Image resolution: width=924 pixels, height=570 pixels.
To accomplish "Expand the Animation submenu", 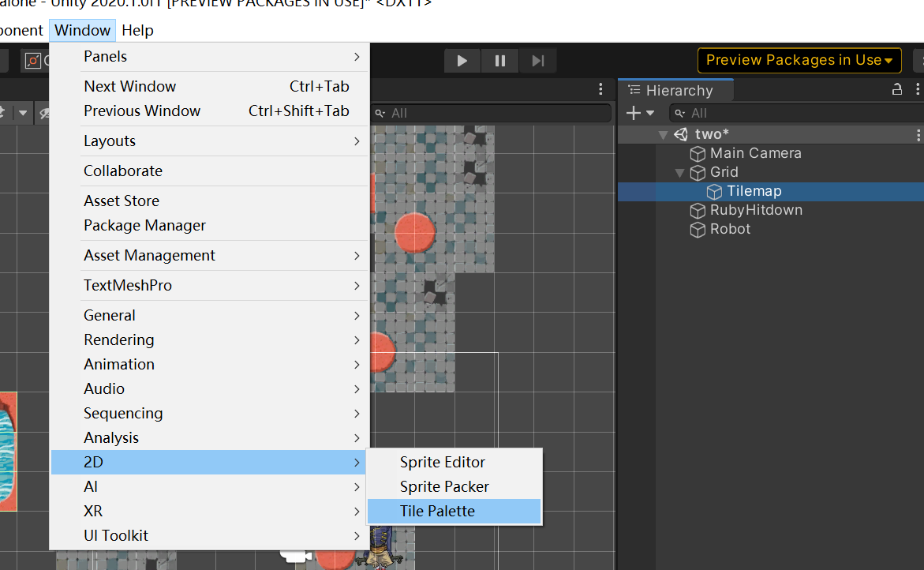I will pyautogui.click(x=210, y=364).
